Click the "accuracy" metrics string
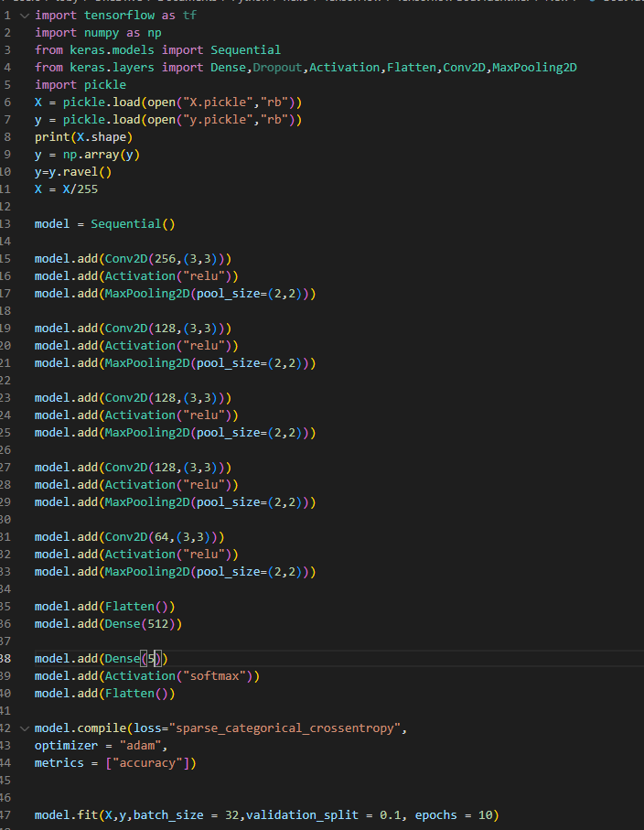This screenshot has width=644, height=830. [x=147, y=763]
